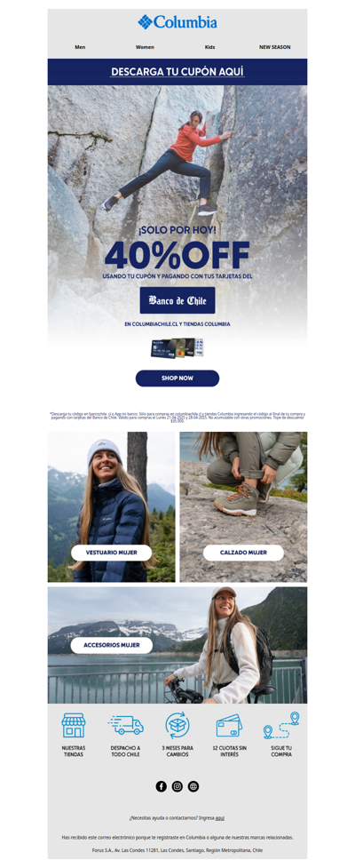The height and width of the screenshot is (868, 355).
Task: Click the SHOP NOW button
Action: pyautogui.click(x=177, y=378)
